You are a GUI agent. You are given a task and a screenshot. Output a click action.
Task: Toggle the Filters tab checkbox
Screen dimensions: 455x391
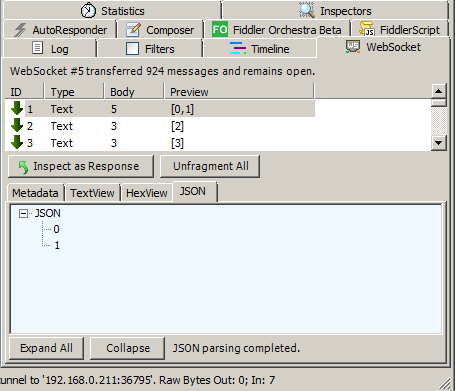point(132,49)
